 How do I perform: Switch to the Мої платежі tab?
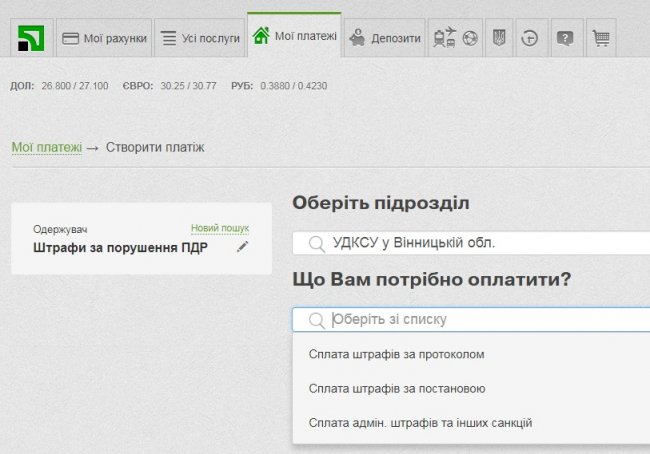tap(294, 37)
